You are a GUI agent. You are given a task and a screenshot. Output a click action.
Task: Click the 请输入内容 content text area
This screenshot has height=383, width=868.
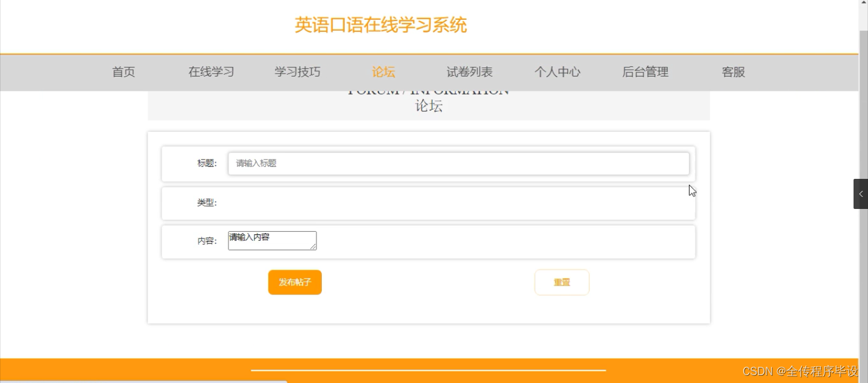point(271,240)
